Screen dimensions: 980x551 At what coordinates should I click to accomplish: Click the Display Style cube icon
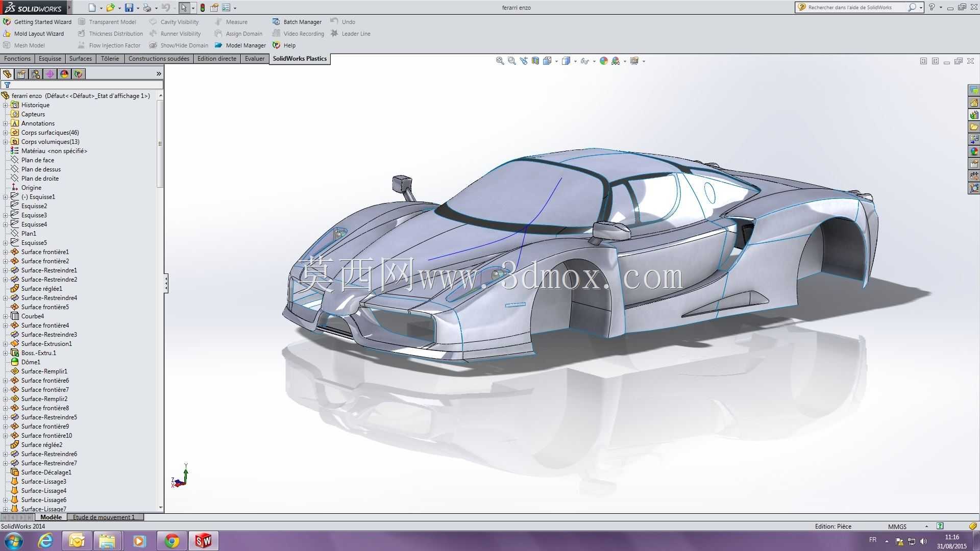(x=566, y=61)
